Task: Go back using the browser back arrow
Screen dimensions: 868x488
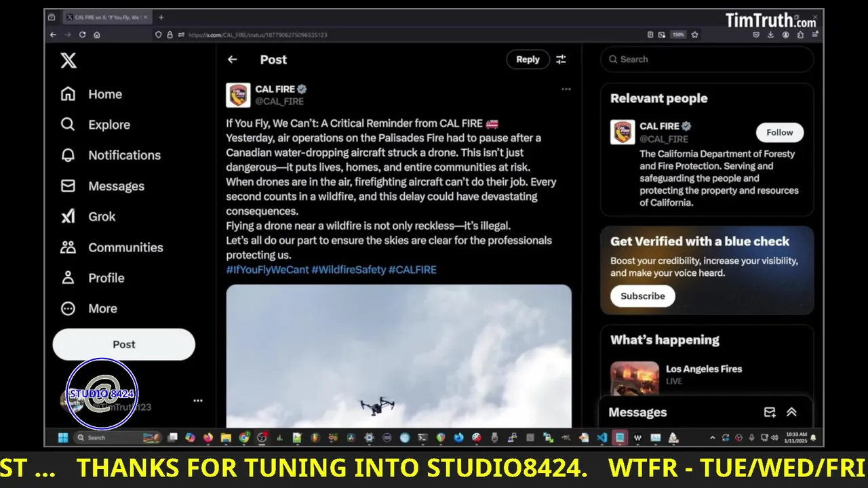Action: point(53,35)
